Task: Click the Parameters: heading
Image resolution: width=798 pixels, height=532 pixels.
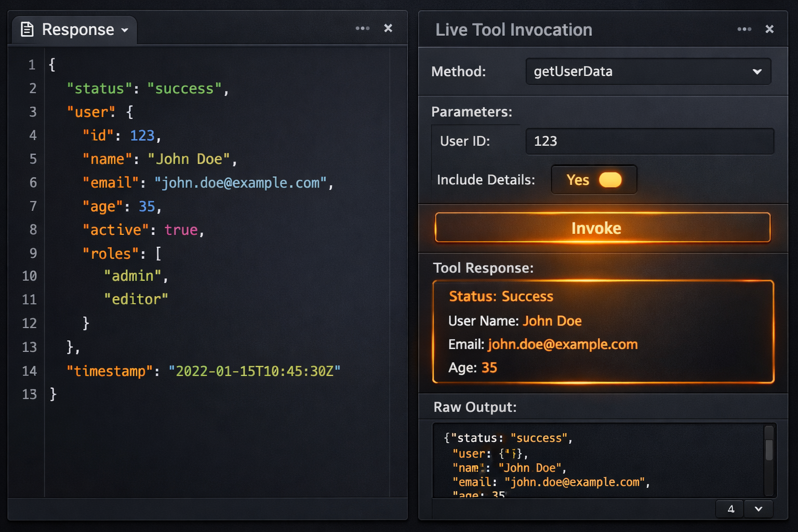Action: pos(471,112)
